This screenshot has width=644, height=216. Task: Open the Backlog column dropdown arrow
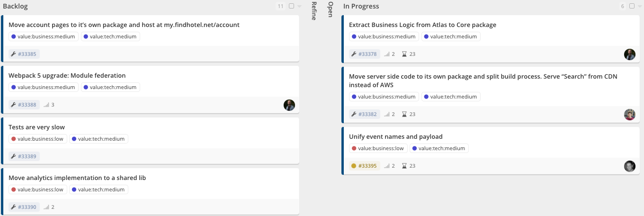(299, 7)
